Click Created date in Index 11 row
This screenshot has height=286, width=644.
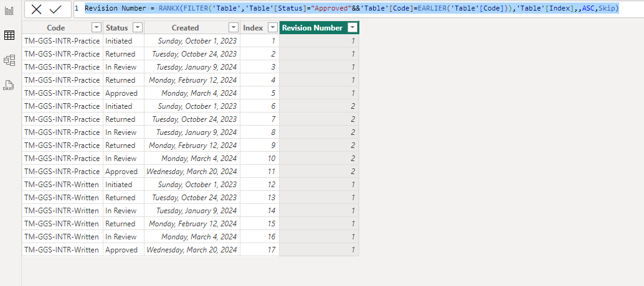pos(192,171)
